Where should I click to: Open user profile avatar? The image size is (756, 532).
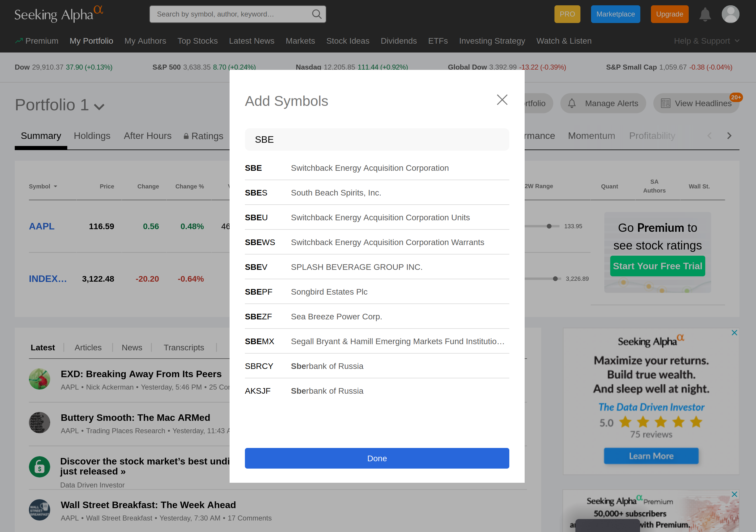coord(730,14)
